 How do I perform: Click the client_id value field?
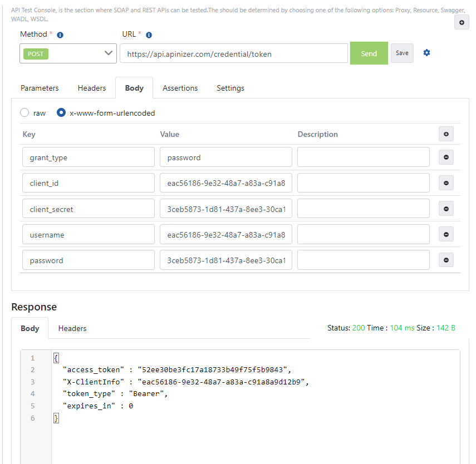(x=225, y=182)
